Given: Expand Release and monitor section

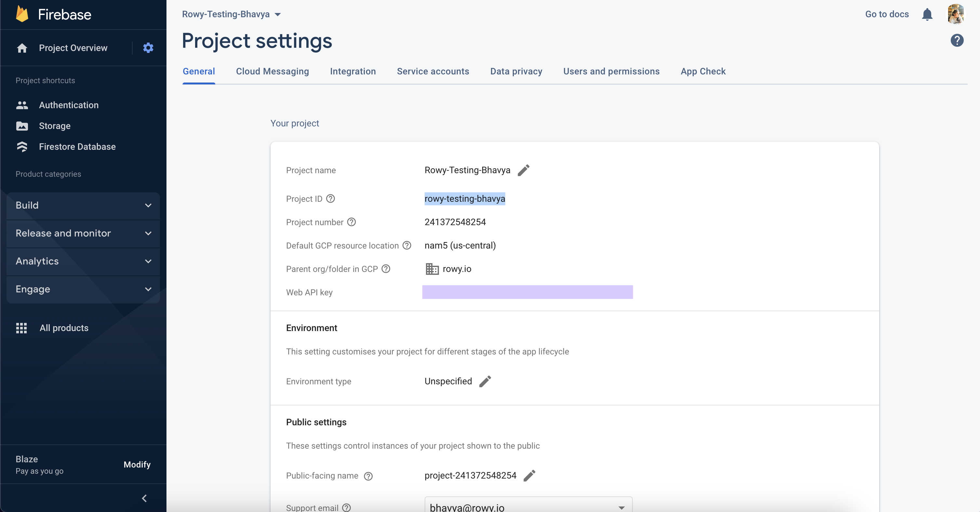Looking at the screenshot, I should point(83,233).
